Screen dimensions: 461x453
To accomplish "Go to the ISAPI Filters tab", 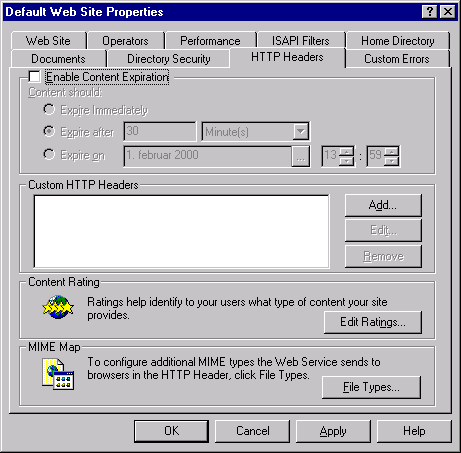I will (300, 41).
